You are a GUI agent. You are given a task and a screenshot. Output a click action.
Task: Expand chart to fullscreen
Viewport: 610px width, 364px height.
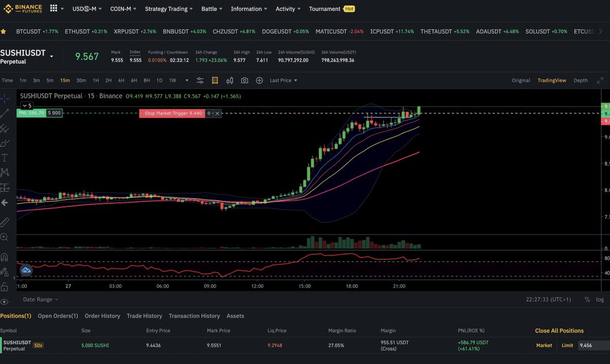(600, 80)
